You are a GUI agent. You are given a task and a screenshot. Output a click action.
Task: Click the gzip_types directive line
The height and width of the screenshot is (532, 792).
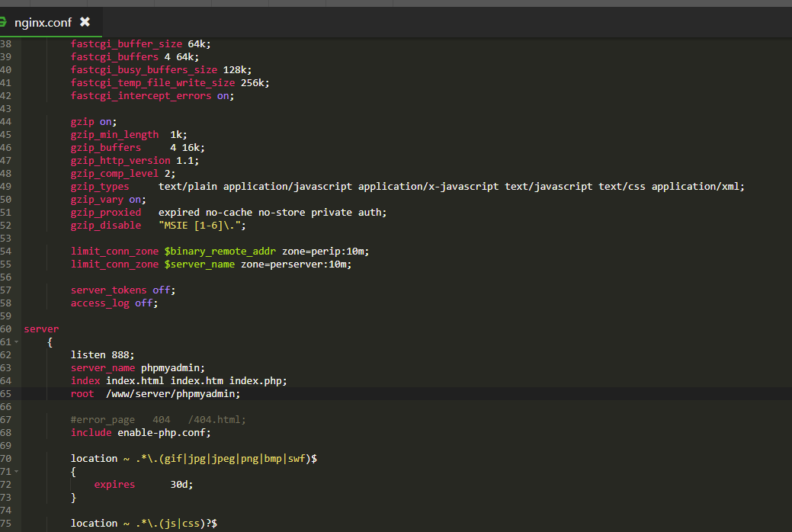point(99,187)
